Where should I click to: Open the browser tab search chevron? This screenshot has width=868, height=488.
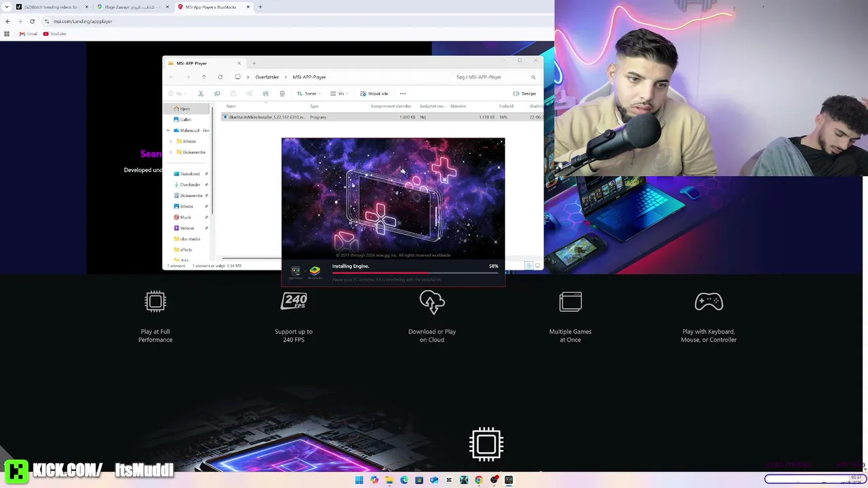coord(7,7)
